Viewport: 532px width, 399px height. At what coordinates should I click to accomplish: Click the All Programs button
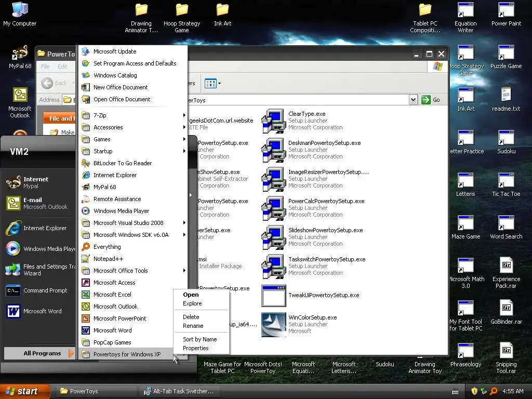tap(39, 353)
